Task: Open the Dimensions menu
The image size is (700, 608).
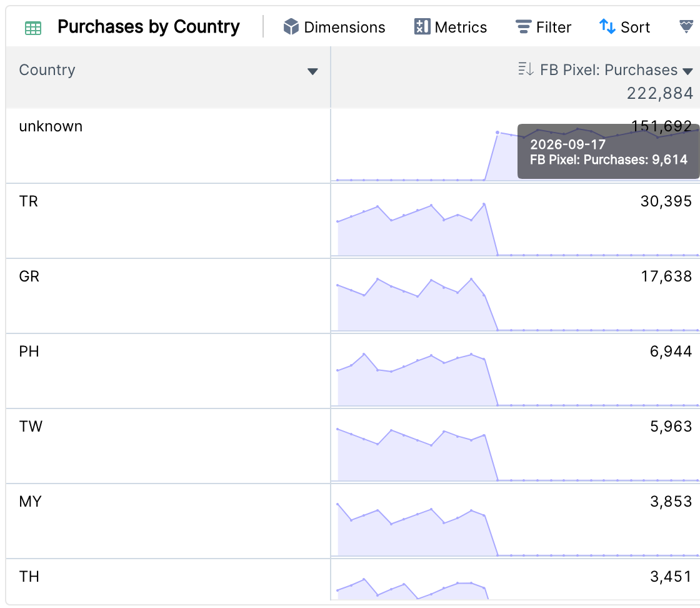Action: click(x=334, y=27)
